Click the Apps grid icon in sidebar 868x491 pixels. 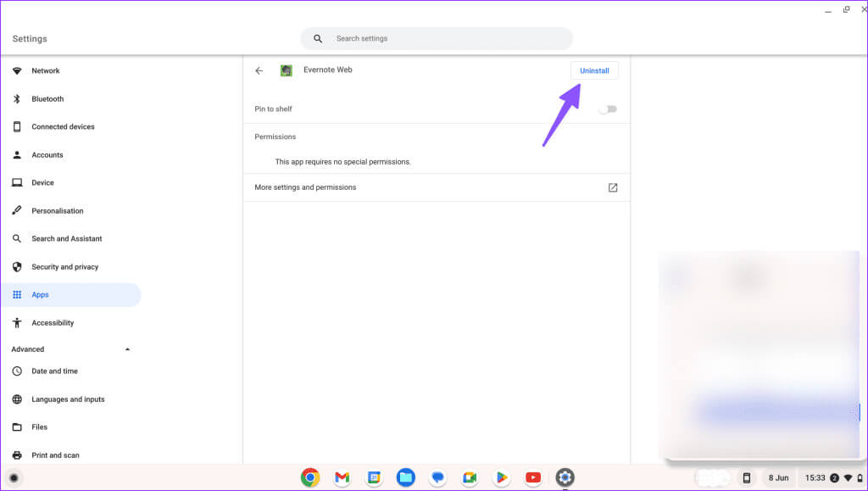point(17,295)
